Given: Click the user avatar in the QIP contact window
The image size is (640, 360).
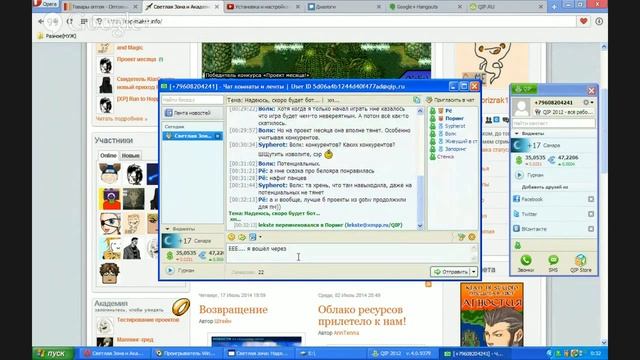Looking at the screenshot, I should [x=521, y=107].
